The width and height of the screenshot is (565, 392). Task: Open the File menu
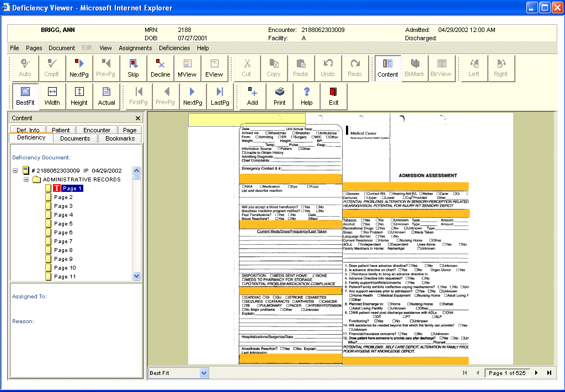pyautogui.click(x=14, y=48)
